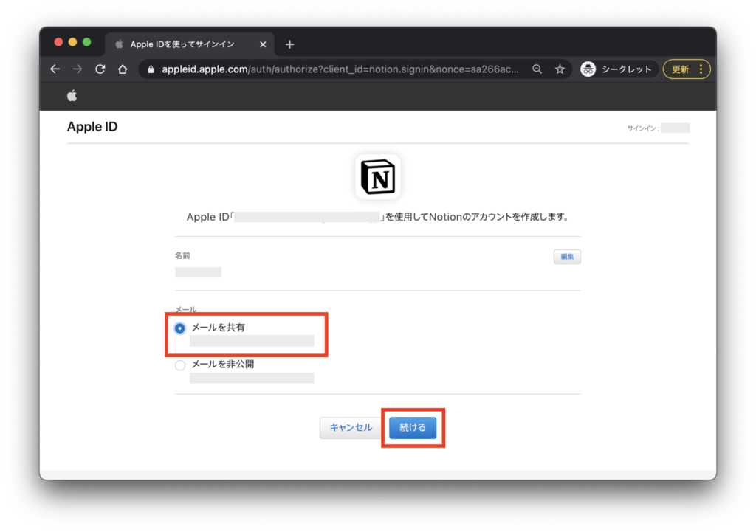
Task: Click the Apple logo in the page header
Action: pyautogui.click(x=72, y=95)
